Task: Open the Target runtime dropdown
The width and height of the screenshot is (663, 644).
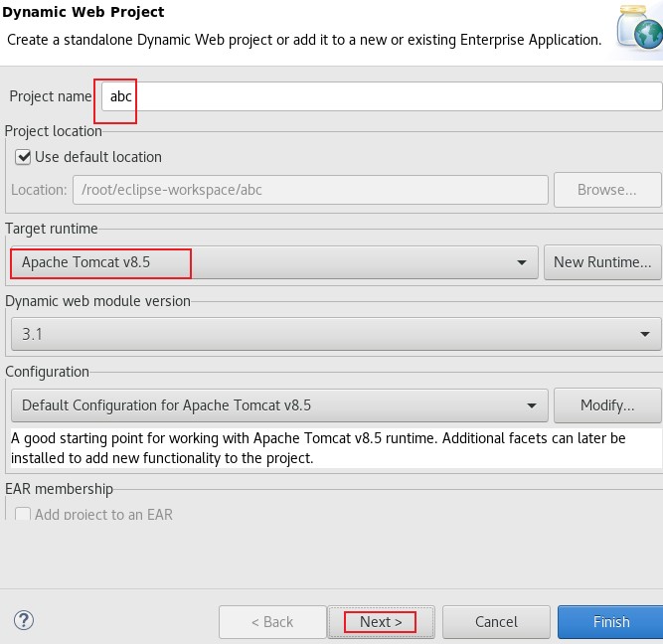Action: (x=274, y=262)
